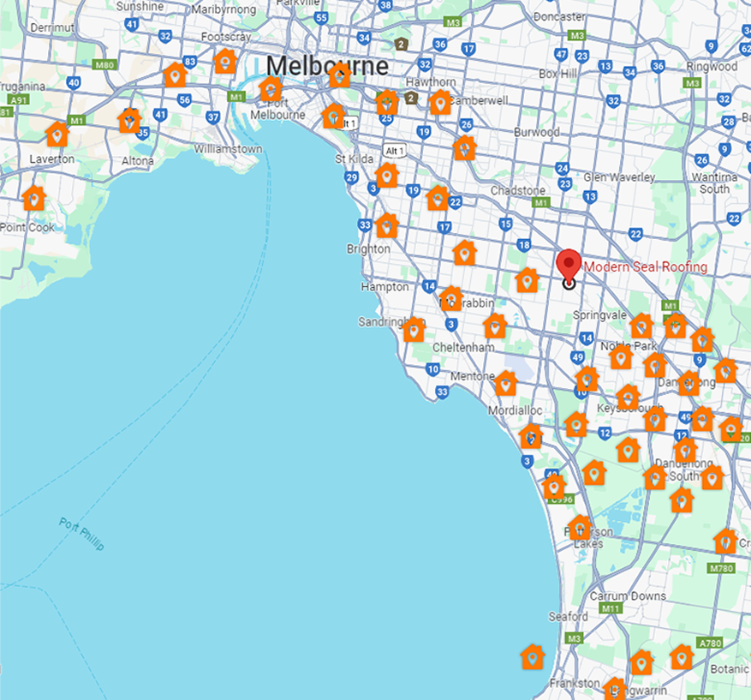
Task: Click the green M780 route shield
Action: click(721, 568)
